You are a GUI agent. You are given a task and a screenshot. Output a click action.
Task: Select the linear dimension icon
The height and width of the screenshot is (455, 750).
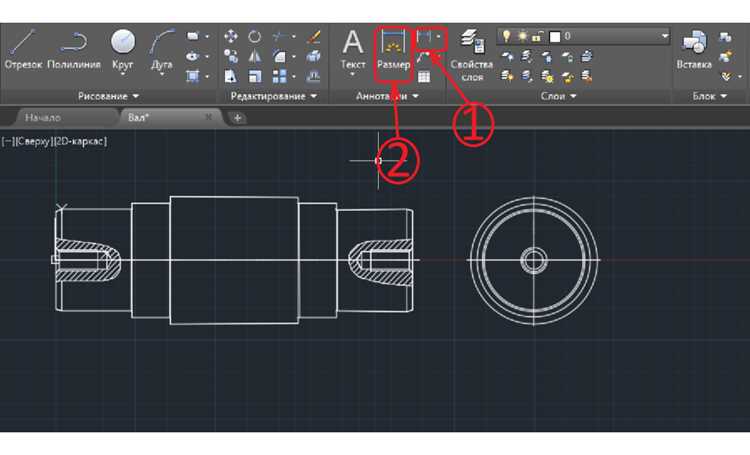click(424, 36)
